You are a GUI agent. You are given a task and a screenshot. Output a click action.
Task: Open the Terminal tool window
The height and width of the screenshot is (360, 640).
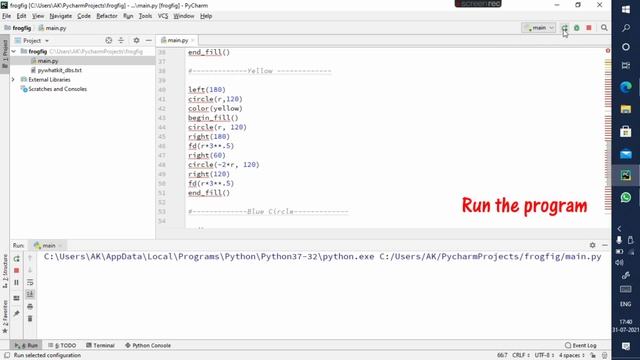click(x=100, y=345)
